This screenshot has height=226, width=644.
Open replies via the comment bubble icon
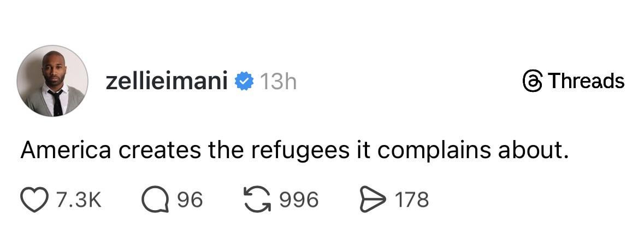[x=153, y=199]
